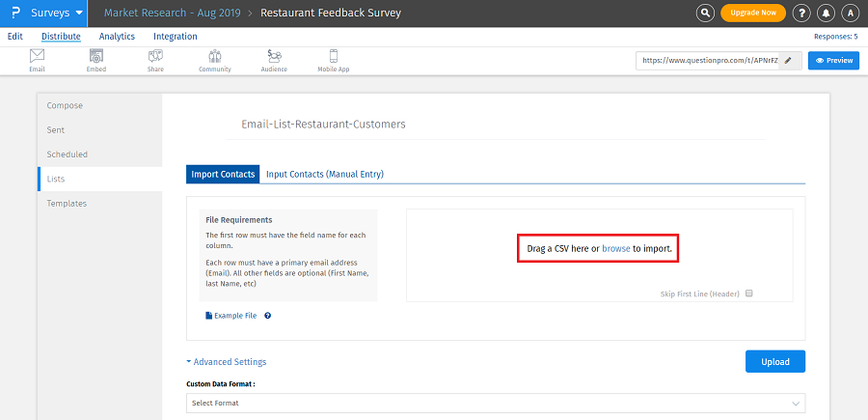Download the Example File link

pos(235,316)
